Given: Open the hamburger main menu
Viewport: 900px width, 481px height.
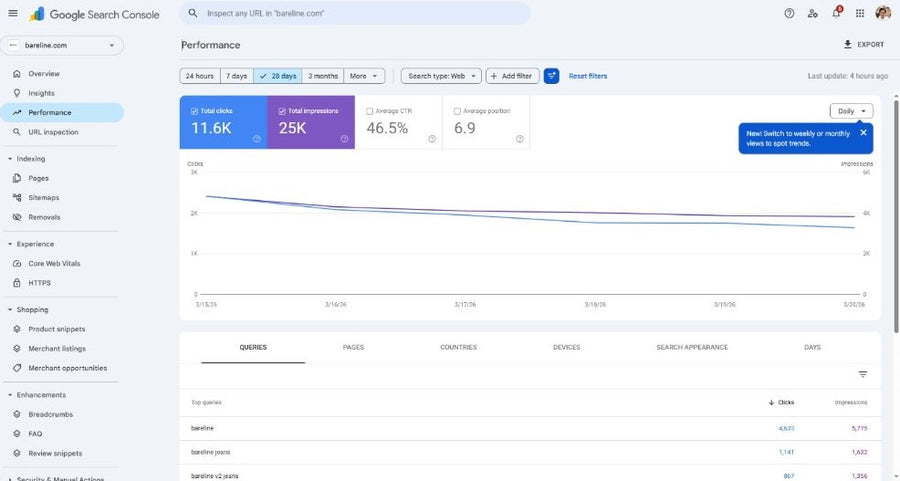Looking at the screenshot, I should [13, 13].
